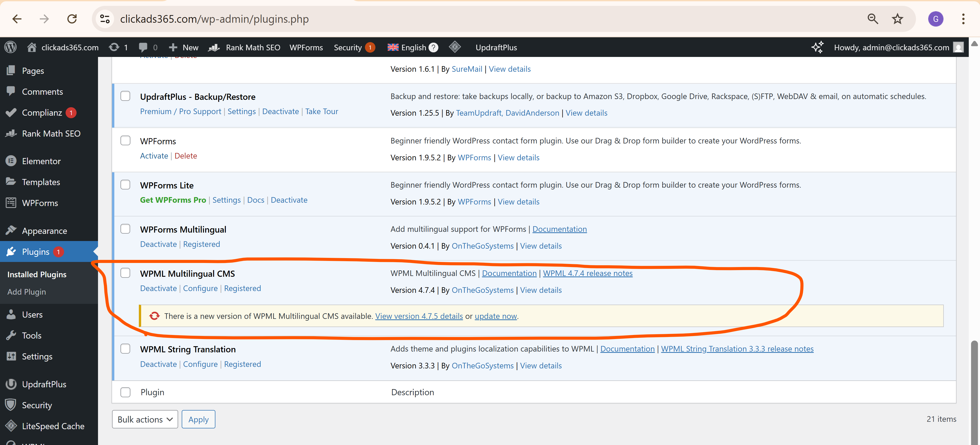This screenshot has width=980, height=445.
Task: Check the WPForms Multilingual checkbox
Action: point(125,229)
